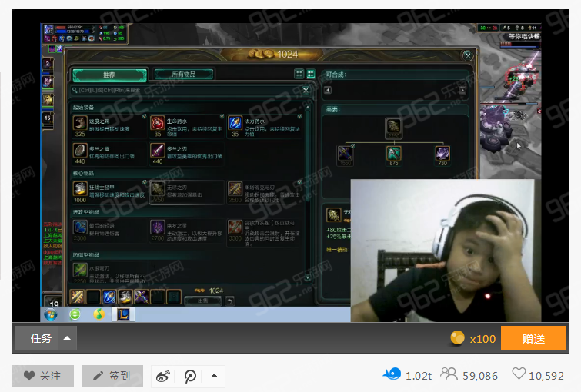Click mana potion in inventory bar
This screenshot has width=581, height=392.
109,297
